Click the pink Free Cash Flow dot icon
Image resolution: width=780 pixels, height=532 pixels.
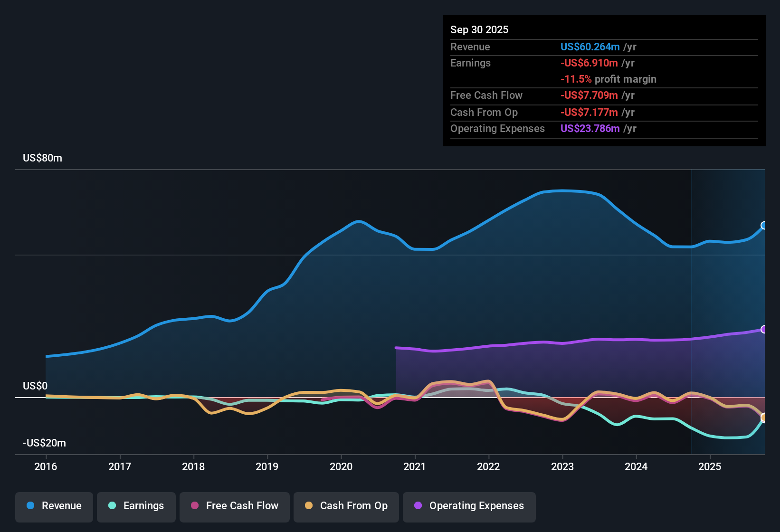click(x=194, y=506)
